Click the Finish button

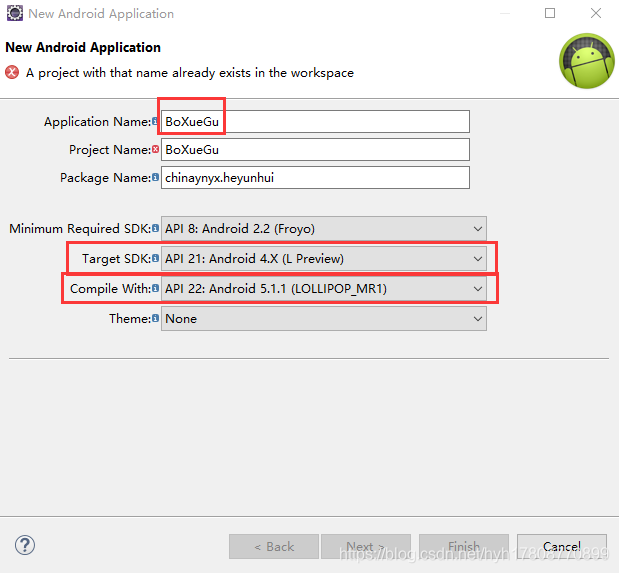point(464,547)
